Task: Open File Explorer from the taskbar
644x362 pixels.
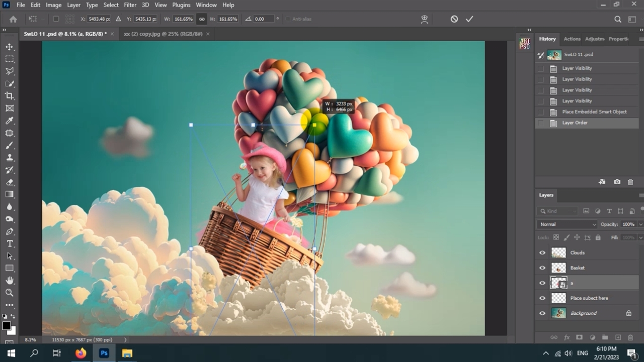Action: tap(127, 353)
